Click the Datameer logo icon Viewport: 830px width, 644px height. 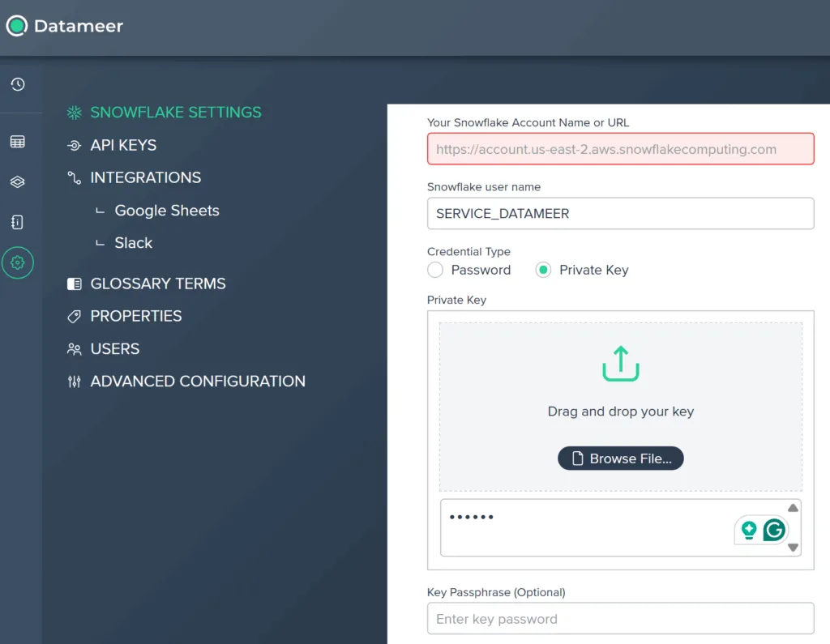(x=16, y=25)
